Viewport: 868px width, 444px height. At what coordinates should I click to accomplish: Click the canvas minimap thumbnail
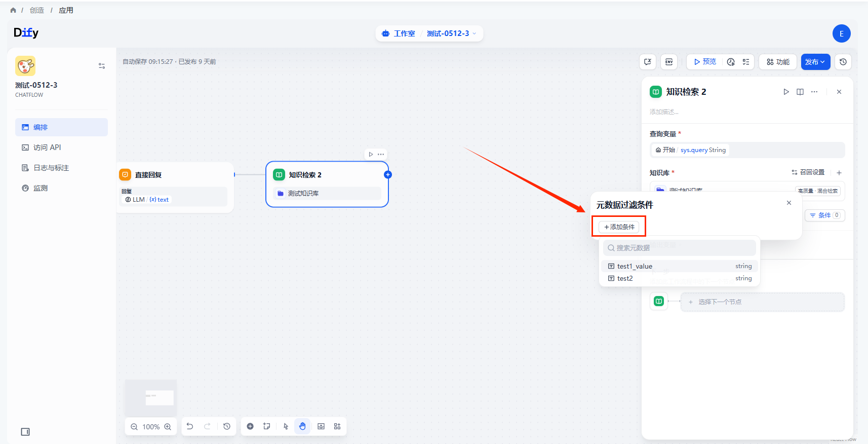tap(151, 397)
